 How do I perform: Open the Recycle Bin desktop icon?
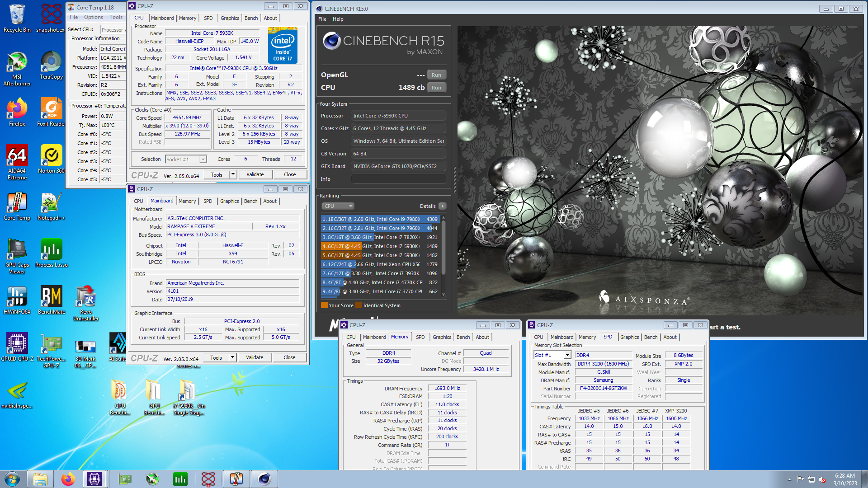17,18
